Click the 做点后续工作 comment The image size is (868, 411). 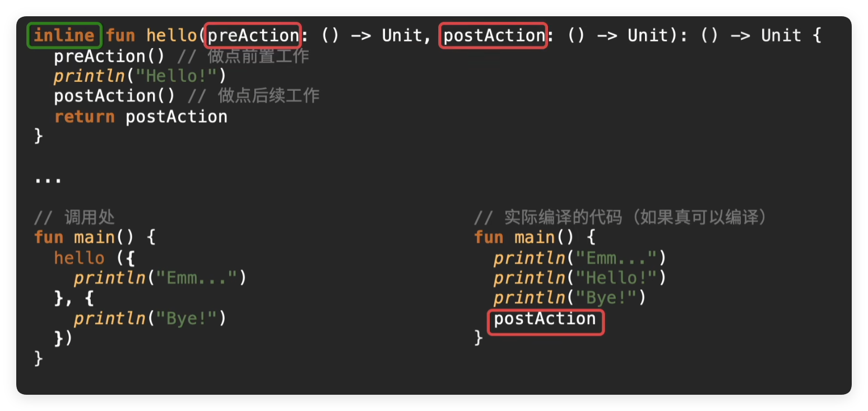pyautogui.click(x=254, y=96)
